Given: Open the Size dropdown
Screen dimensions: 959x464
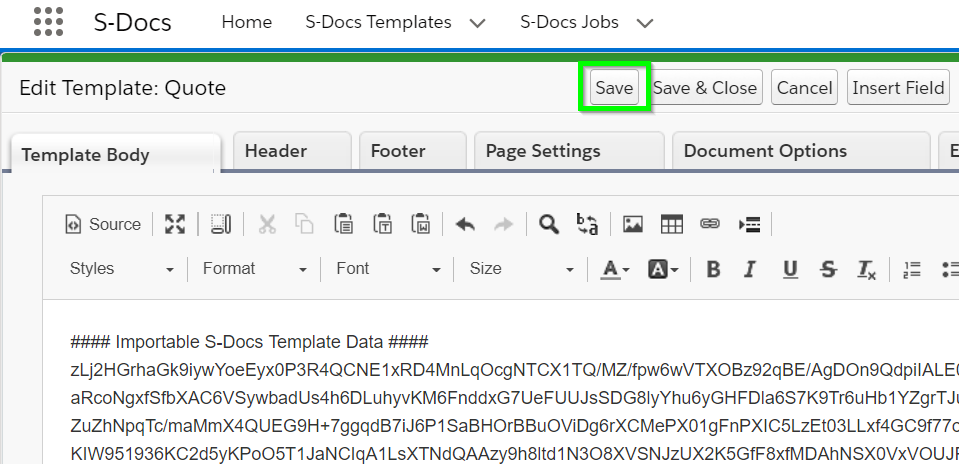Looking at the screenshot, I should pos(521,269).
